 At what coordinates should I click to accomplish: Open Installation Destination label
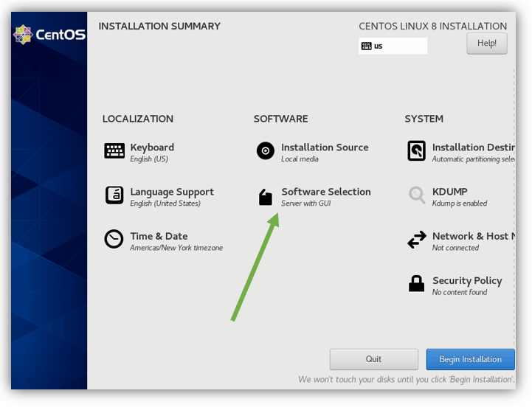click(474, 147)
